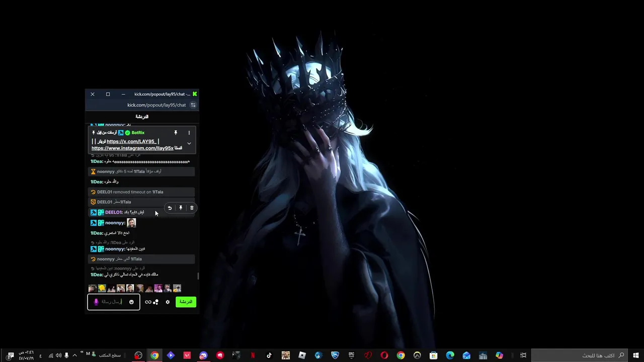Image resolution: width=644 pixels, height=362 pixels.
Task: Open chat settings gear icon
Action: tap(168, 302)
